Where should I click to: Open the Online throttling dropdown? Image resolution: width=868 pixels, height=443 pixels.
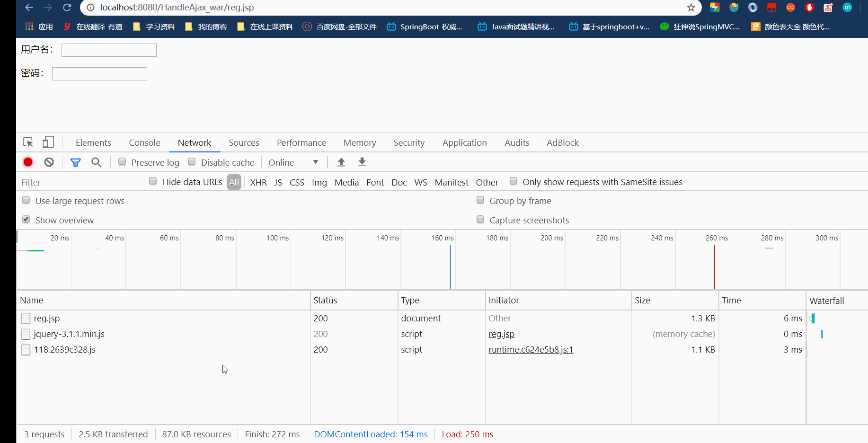293,162
